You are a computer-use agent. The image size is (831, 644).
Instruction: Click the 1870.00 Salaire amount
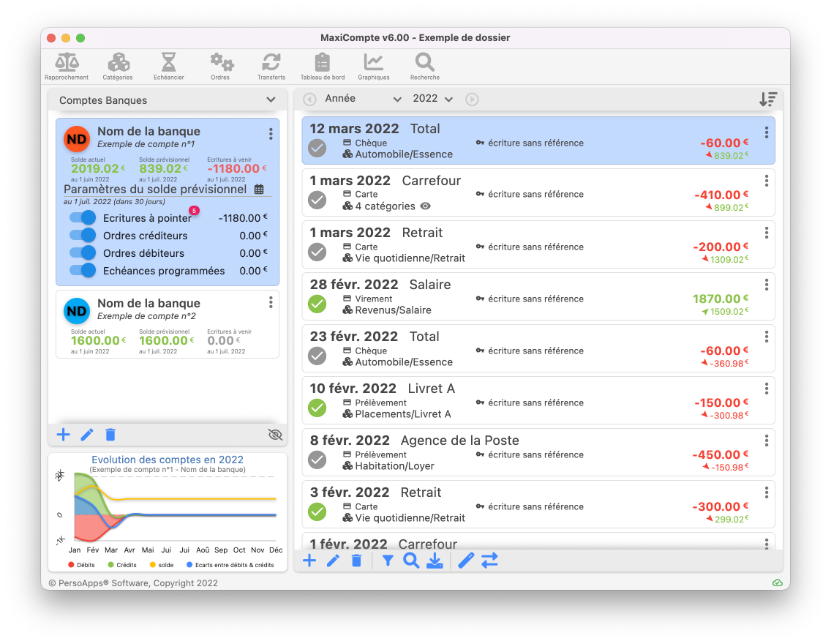(721, 299)
